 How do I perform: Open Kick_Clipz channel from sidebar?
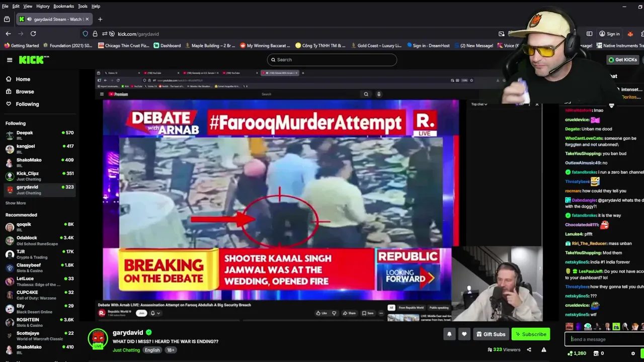pos(39,176)
